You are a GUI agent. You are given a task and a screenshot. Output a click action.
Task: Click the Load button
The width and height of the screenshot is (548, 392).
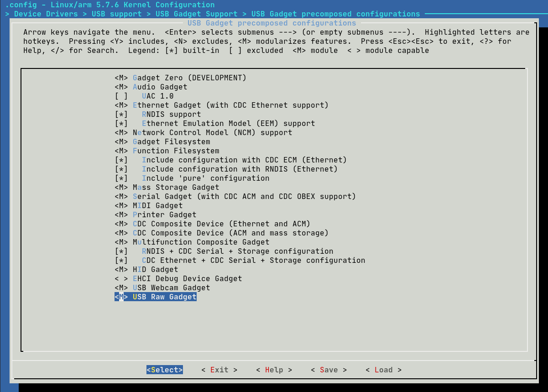[x=383, y=370]
